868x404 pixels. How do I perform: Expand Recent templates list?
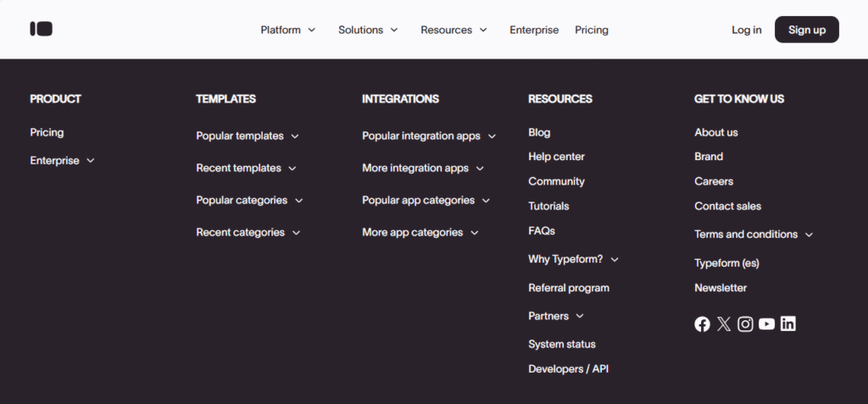click(x=247, y=168)
